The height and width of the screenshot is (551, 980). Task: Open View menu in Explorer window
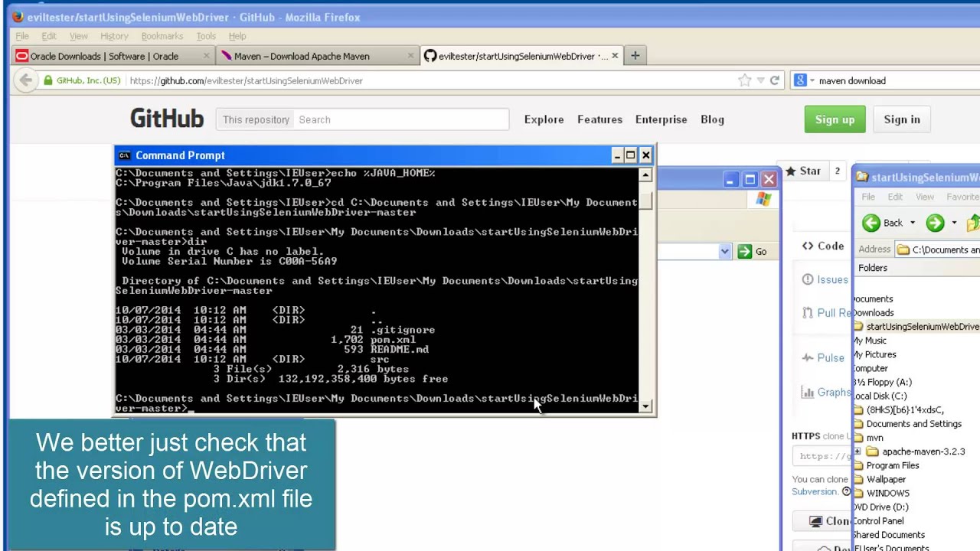(x=925, y=197)
